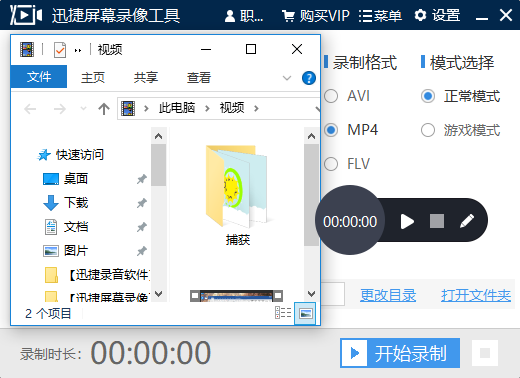Open the 共享 ribbon tab
This screenshot has width=520, height=378.
pyautogui.click(x=146, y=78)
